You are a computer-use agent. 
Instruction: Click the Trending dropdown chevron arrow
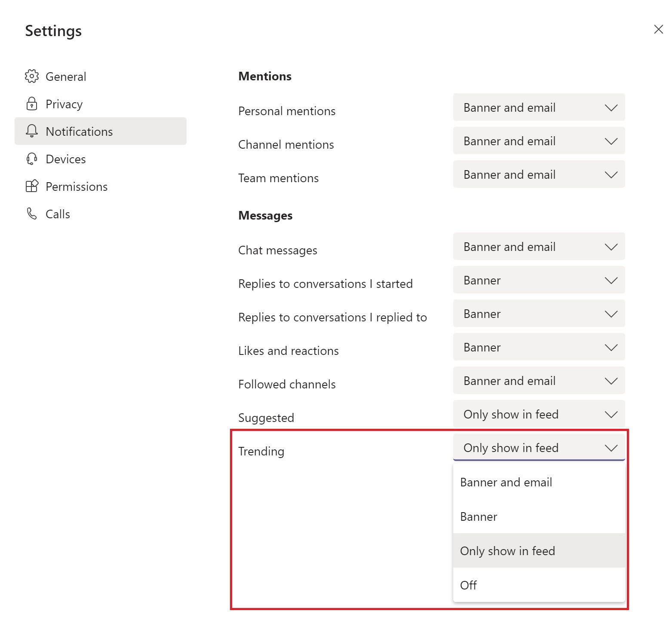tap(611, 448)
